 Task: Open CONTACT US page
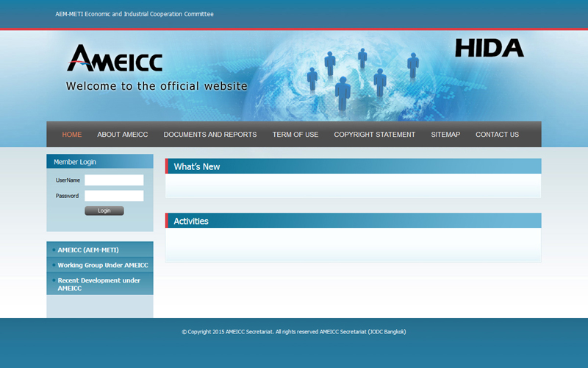(498, 135)
